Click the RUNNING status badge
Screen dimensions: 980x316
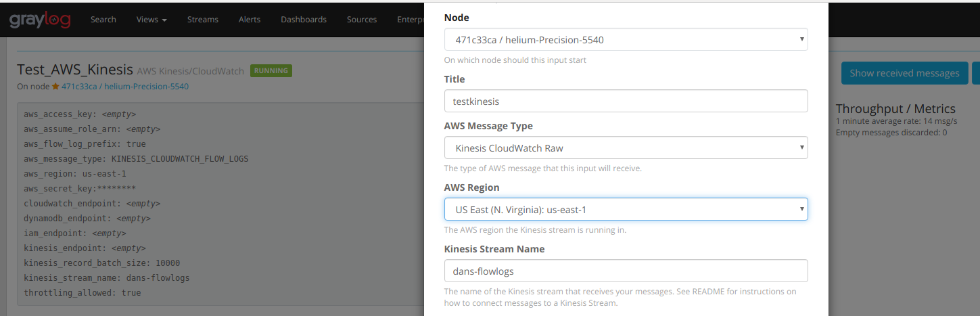click(x=271, y=70)
